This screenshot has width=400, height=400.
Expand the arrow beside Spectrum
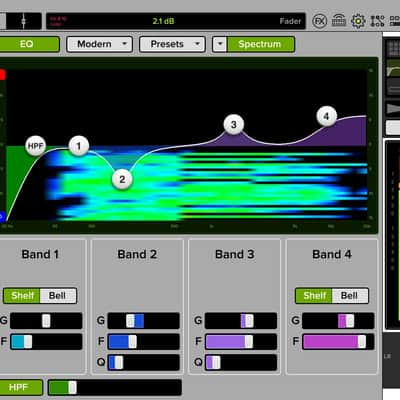click(220, 44)
